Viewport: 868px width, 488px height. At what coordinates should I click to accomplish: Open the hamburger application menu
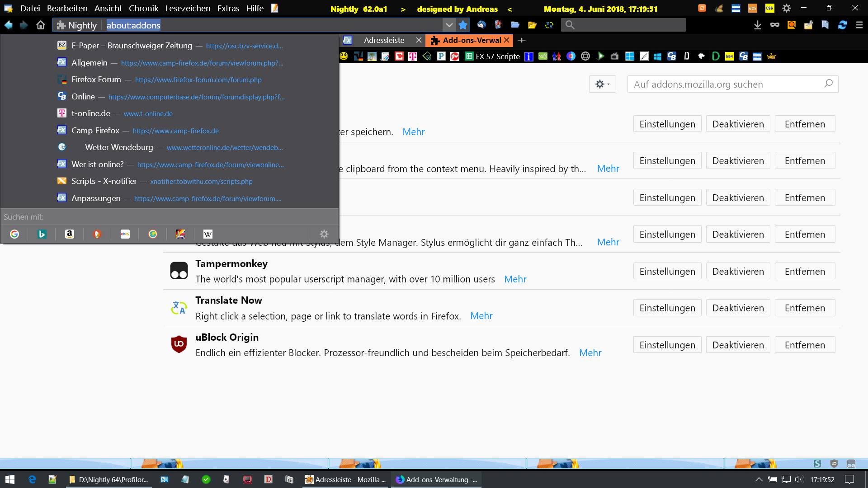859,25
